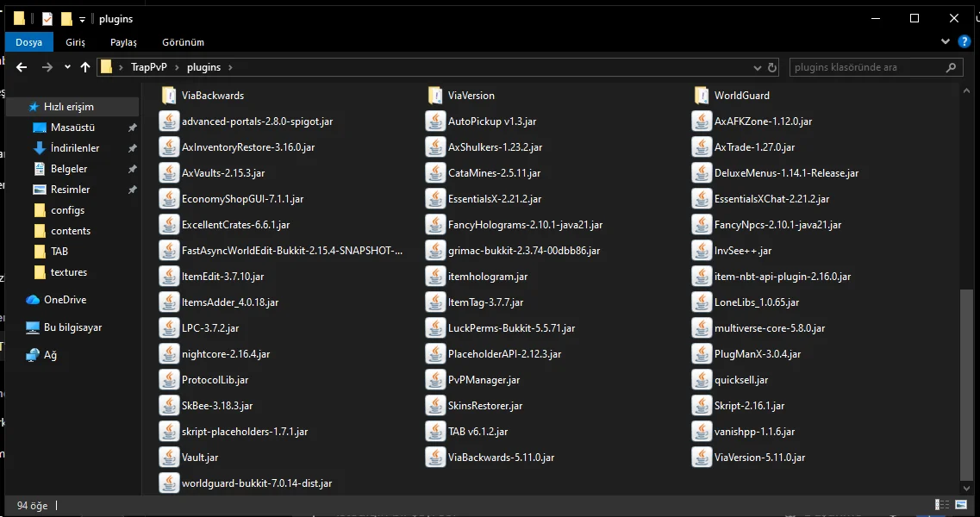Viewport: 980px width, 517px height.
Task: Open İndirilenler in the navigation pane
Action: (x=73, y=148)
